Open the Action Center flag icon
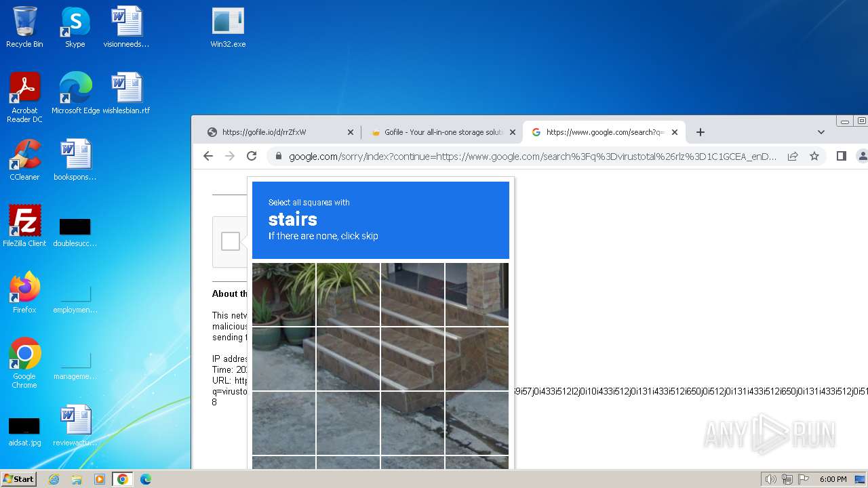This screenshot has width=868, height=488. coord(804,479)
